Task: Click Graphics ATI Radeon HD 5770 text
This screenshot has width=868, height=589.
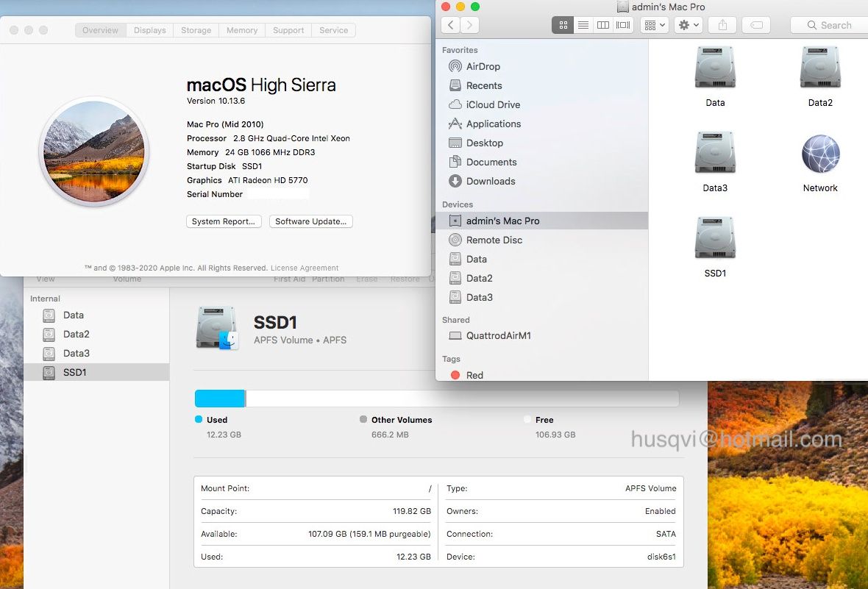Action: click(247, 180)
